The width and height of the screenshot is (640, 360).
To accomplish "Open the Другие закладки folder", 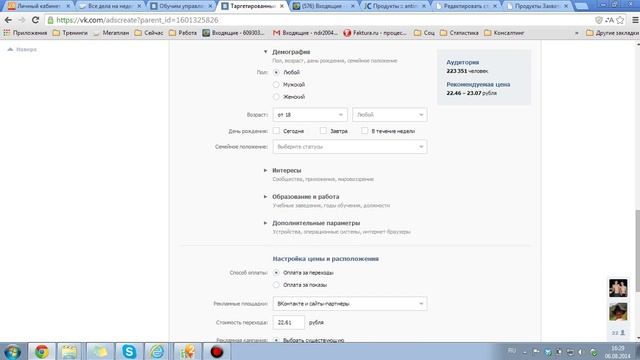I will point(612,33).
